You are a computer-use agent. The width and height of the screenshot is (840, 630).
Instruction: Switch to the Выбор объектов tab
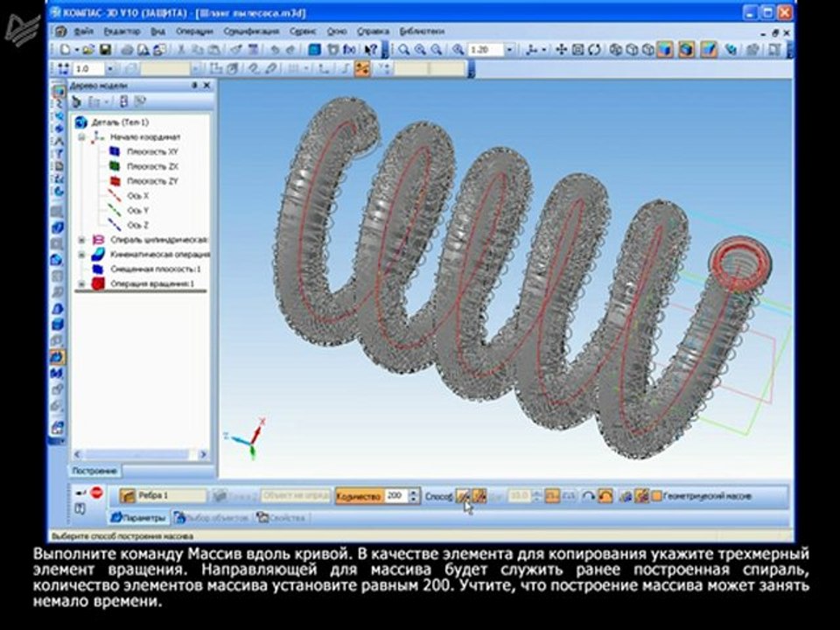point(211,517)
